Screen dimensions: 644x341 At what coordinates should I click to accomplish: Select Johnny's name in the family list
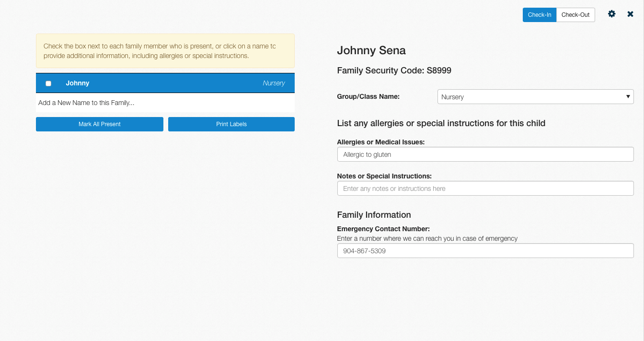[78, 83]
